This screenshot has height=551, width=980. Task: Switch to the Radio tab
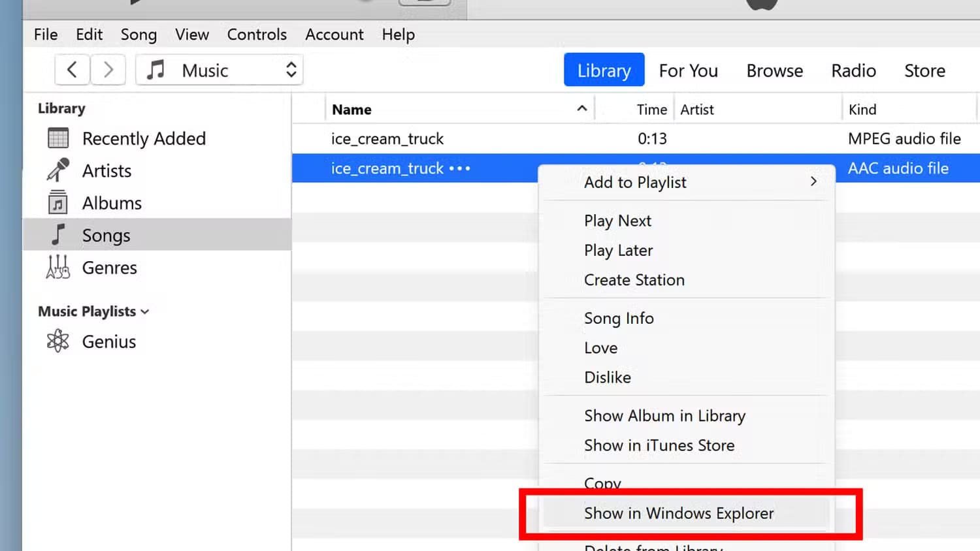click(x=853, y=71)
